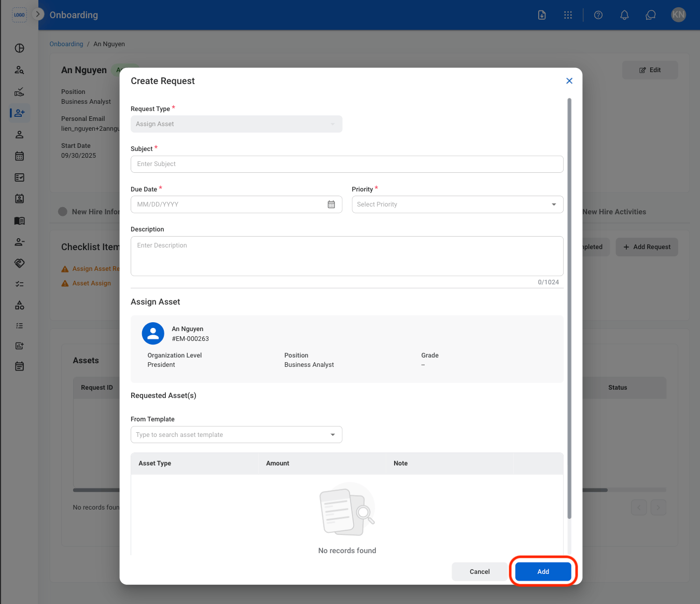Click the An Nguyen avatar in Assign Asset

tap(153, 334)
